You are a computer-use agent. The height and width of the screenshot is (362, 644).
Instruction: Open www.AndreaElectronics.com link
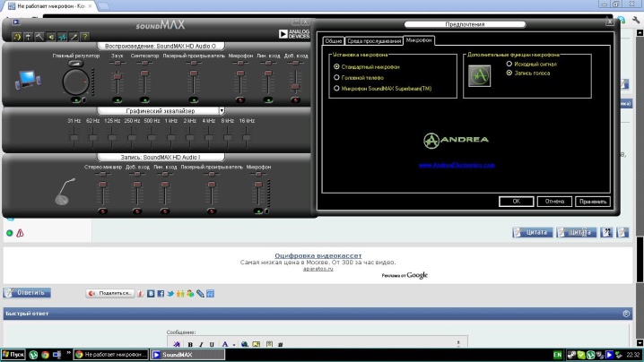(457, 165)
